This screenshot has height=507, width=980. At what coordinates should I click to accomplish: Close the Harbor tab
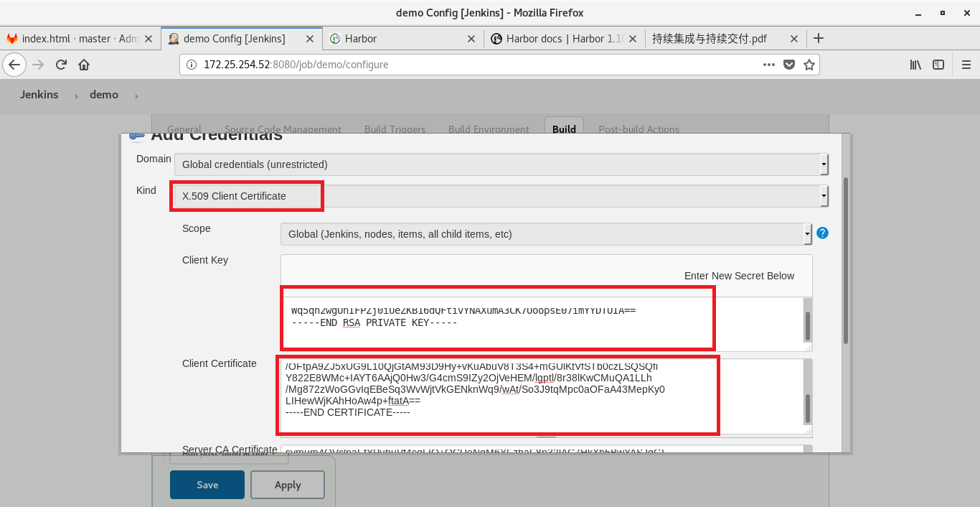[x=471, y=39]
